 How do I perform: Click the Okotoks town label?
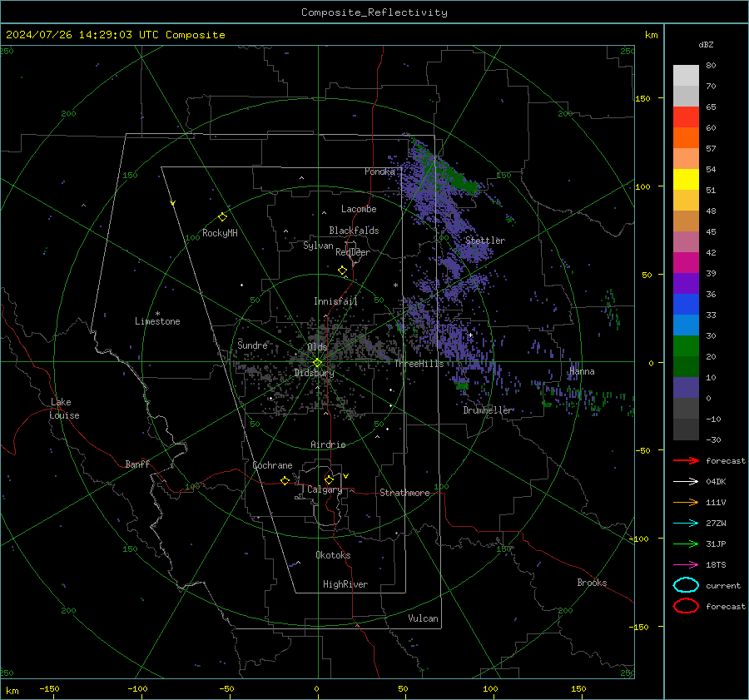coord(333,555)
